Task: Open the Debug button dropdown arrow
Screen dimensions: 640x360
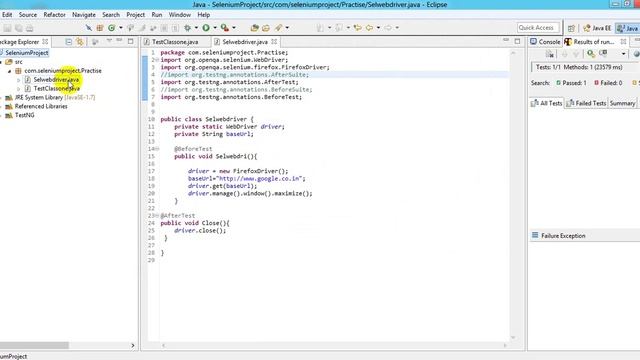Action: pyautogui.click(x=196, y=28)
